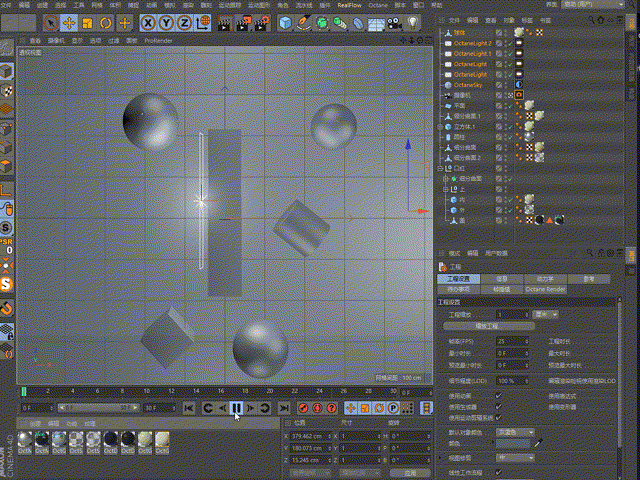Toggle Parameter (P) keyframe recording
This screenshot has width=640, height=480.
[x=393, y=408]
